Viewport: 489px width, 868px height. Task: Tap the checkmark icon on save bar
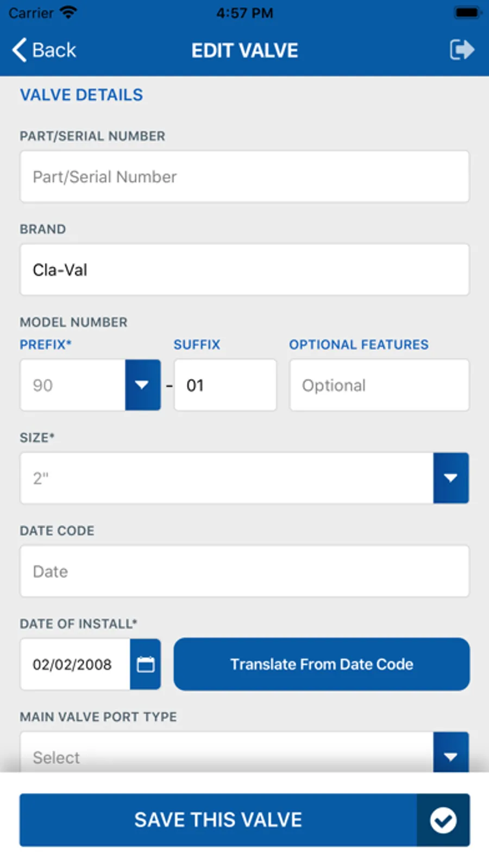pos(443,820)
